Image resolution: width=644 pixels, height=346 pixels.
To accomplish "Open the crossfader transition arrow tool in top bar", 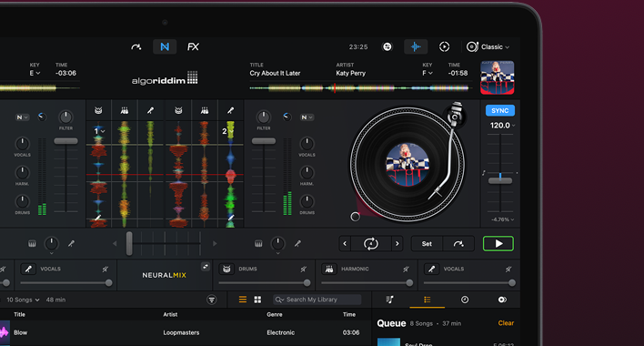I will click(x=136, y=46).
